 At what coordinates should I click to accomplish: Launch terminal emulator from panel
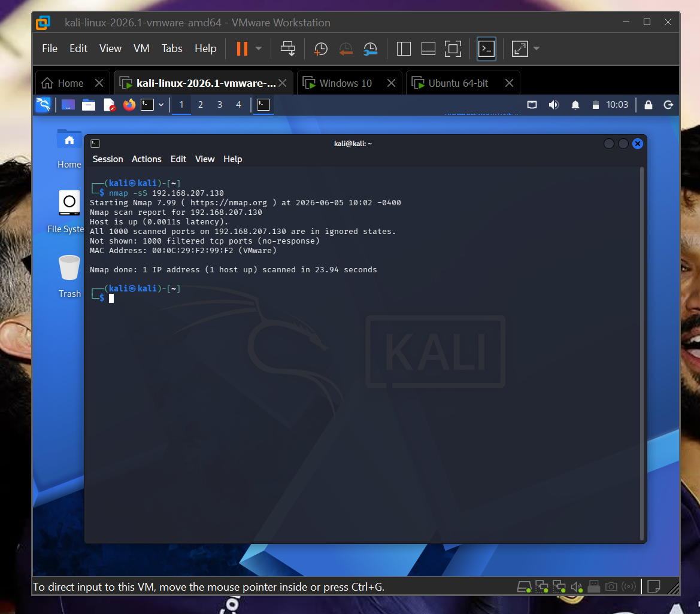[x=147, y=105]
